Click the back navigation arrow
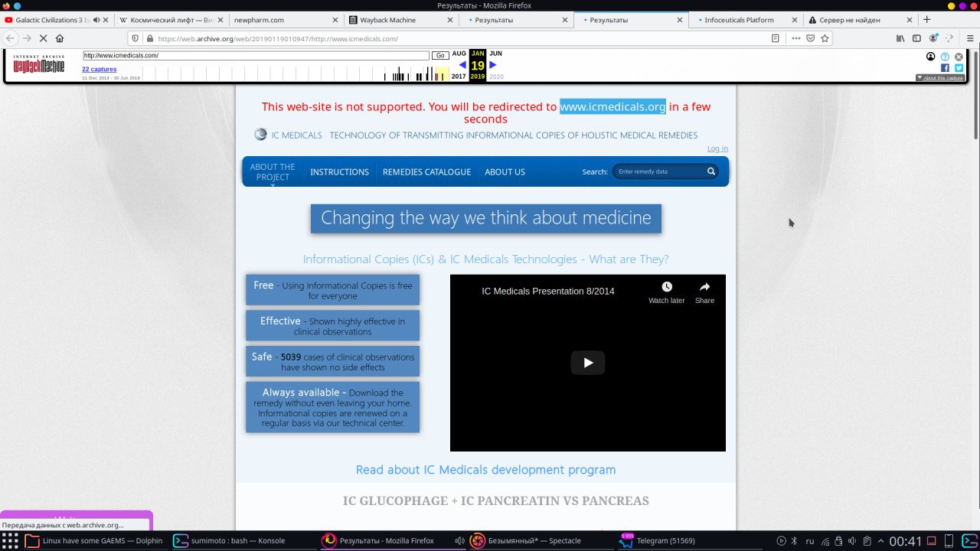Viewport: 980px width, 551px height. click(x=10, y=38)
